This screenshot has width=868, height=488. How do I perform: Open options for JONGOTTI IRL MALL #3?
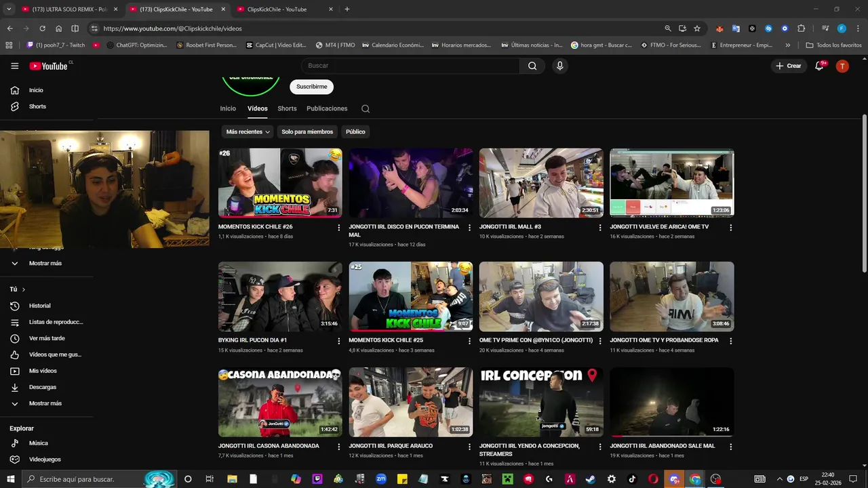point(600,228)
